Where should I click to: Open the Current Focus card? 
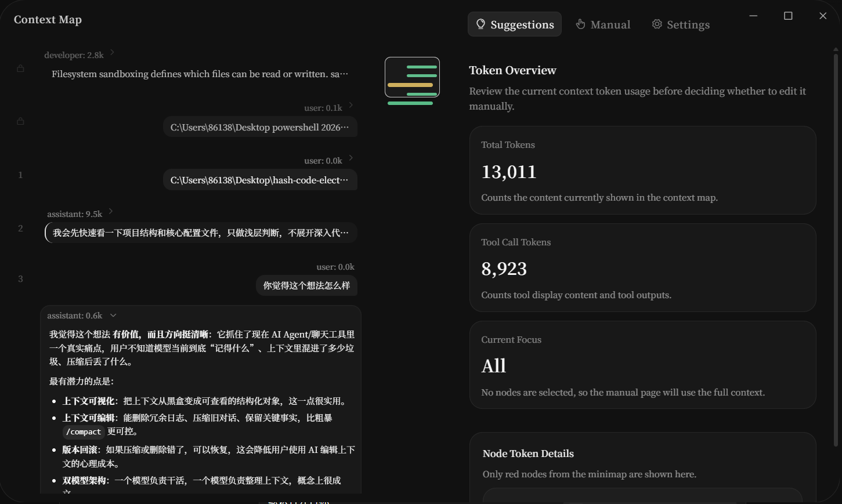[643, 365]
